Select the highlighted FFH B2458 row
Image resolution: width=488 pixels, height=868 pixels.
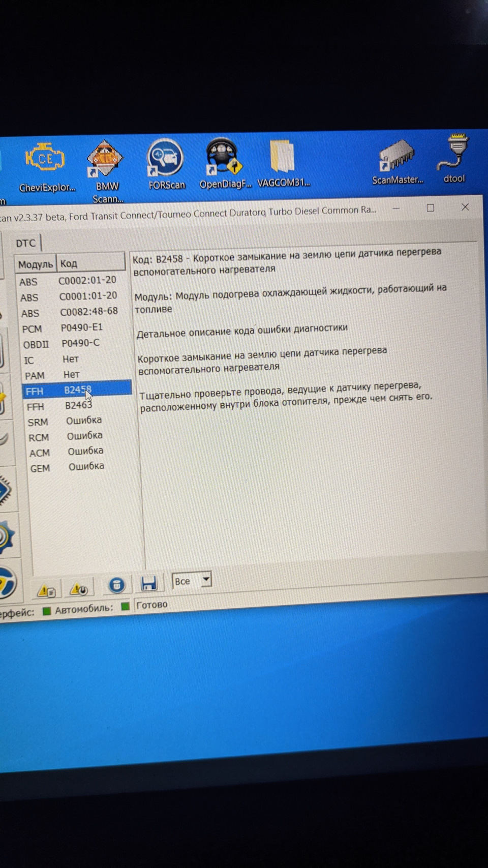[77, 391]
